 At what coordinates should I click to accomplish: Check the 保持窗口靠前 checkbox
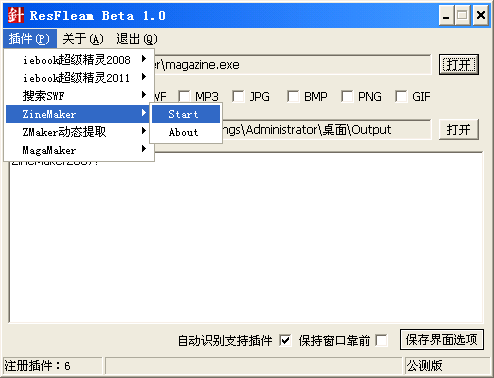[x=381, y=341]
